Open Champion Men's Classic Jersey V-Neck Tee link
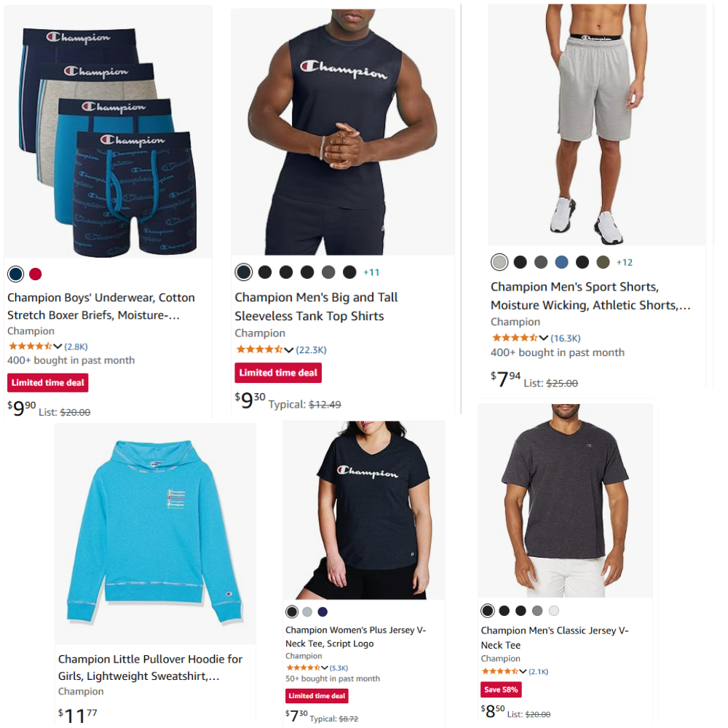The image size is (728, 728). coord(554,638)
